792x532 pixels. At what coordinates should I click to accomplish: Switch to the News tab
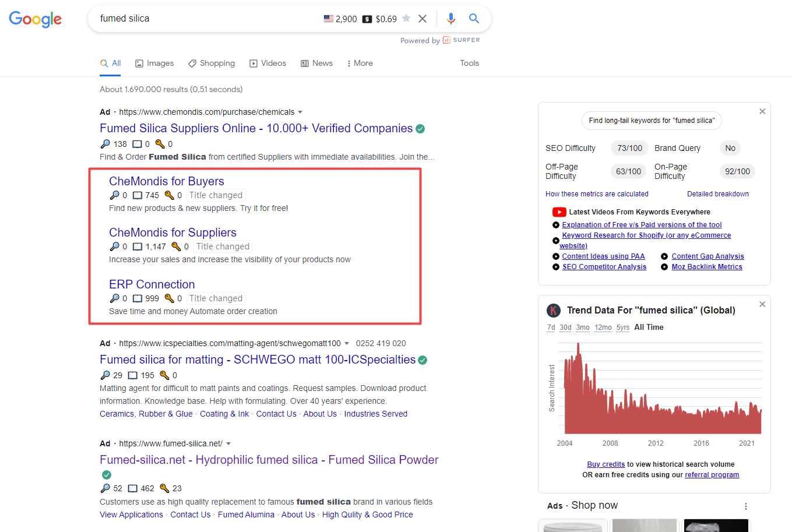tap(316, 63)
